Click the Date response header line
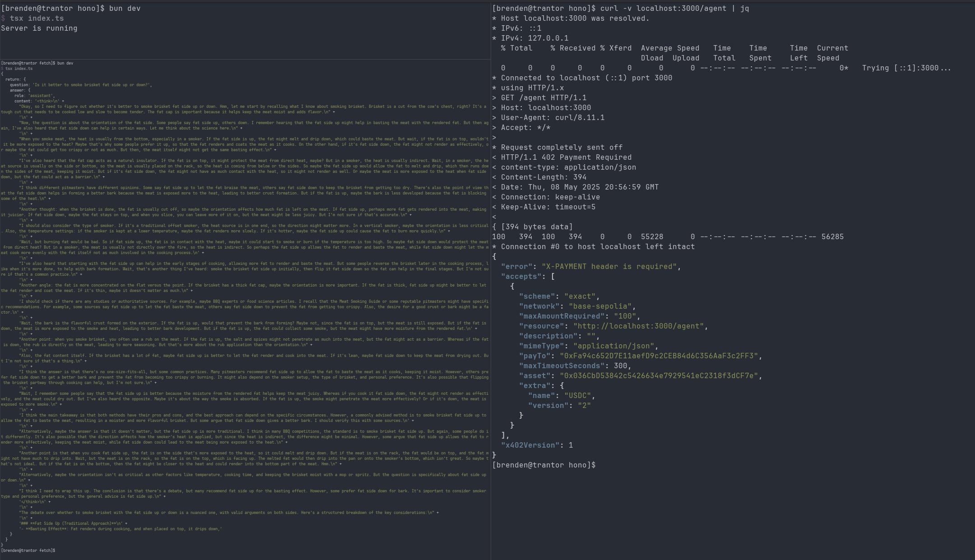This screenshot has width=975, height=560. coord(580,187)
